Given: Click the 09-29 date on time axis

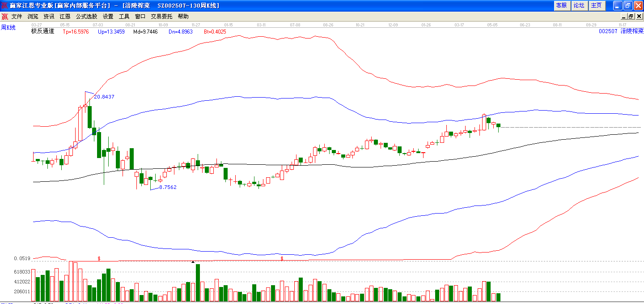Looking at the screenshot, I should pyautogui.click(x=591, y=25).
